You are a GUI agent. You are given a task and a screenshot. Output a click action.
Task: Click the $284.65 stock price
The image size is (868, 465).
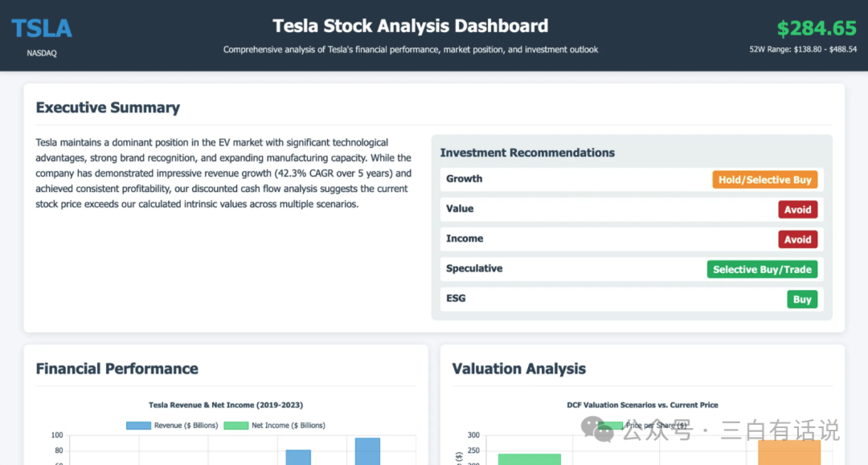(x=817, y=28)
